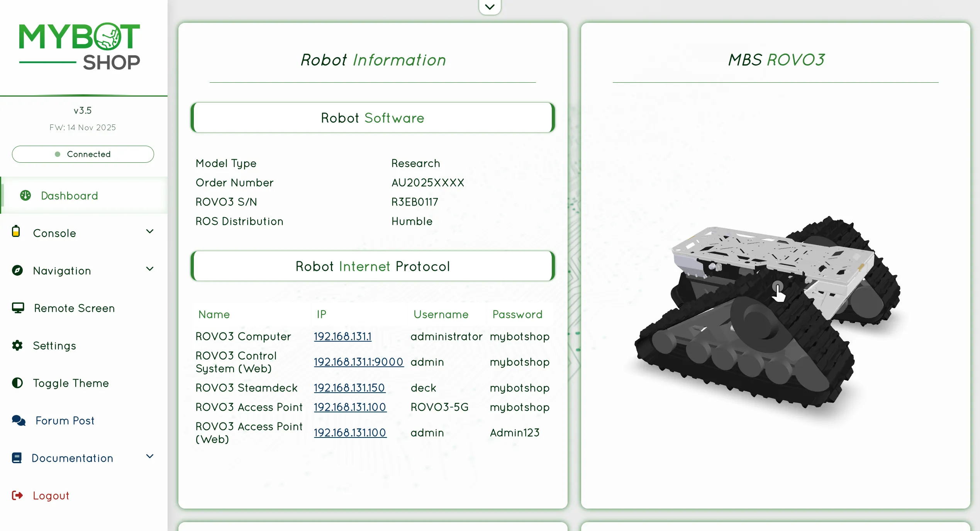Expand the Documentation submenu chevron
980x531 pixels.
[x=150, y=456]
